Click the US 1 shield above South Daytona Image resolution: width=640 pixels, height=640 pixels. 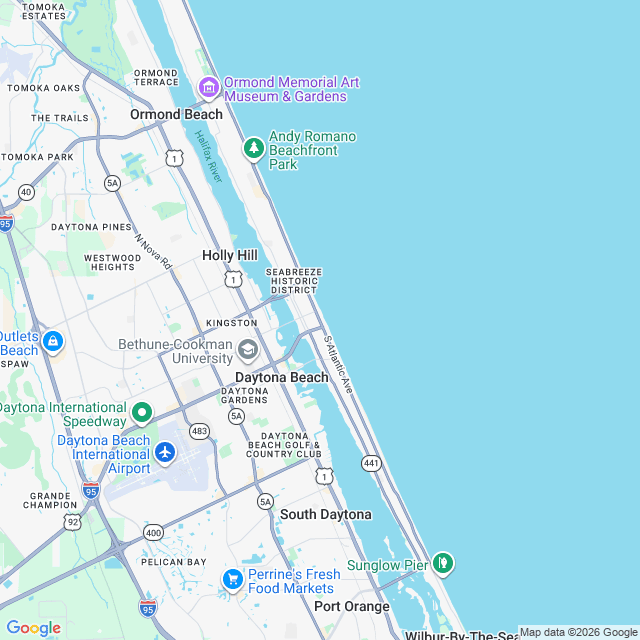click(324, 476)
